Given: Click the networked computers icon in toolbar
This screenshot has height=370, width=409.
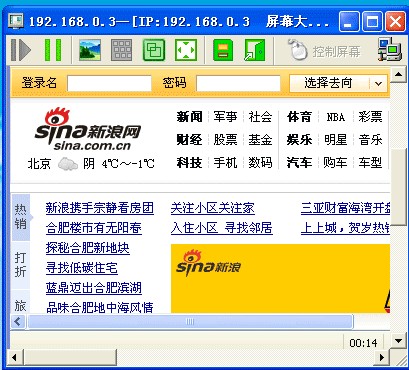Looking at the screenshot, I should [x=389, y=50].
